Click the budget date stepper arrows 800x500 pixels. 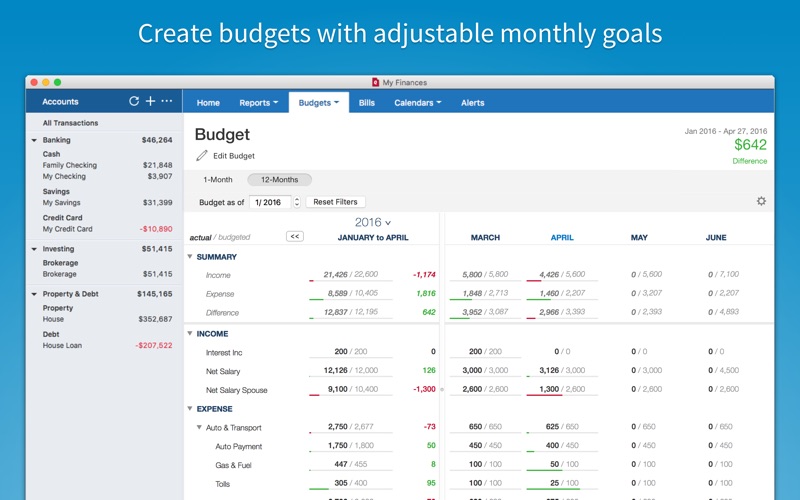coord(297,202)
